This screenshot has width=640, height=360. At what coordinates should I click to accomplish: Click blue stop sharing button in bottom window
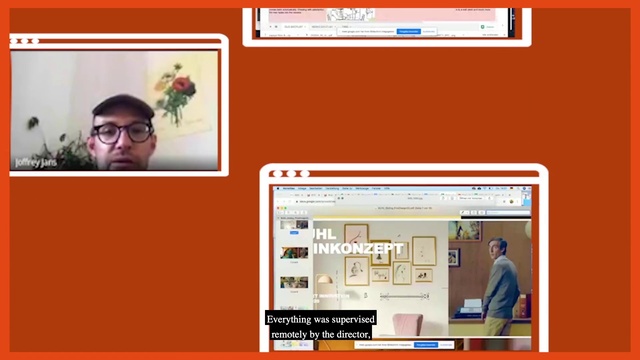tap(426, 345)
